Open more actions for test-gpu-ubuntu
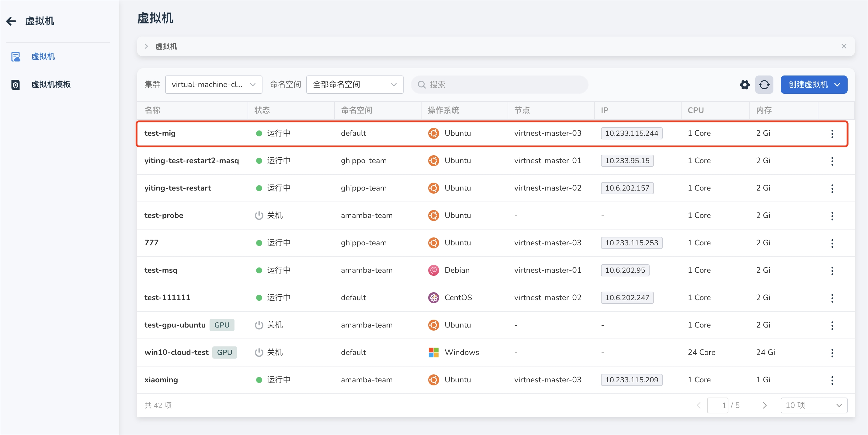 [832, 325]
